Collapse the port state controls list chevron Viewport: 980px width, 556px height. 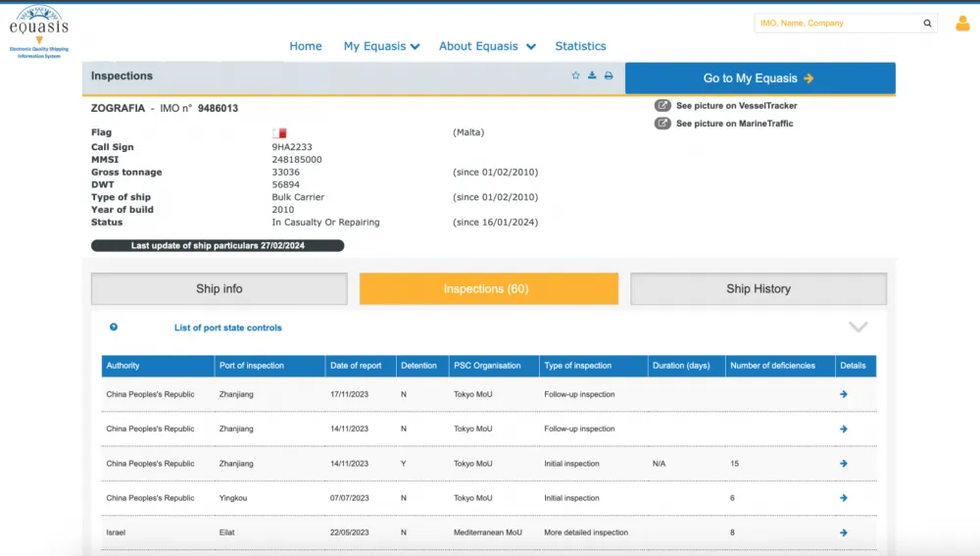click(x=858, y=328)
